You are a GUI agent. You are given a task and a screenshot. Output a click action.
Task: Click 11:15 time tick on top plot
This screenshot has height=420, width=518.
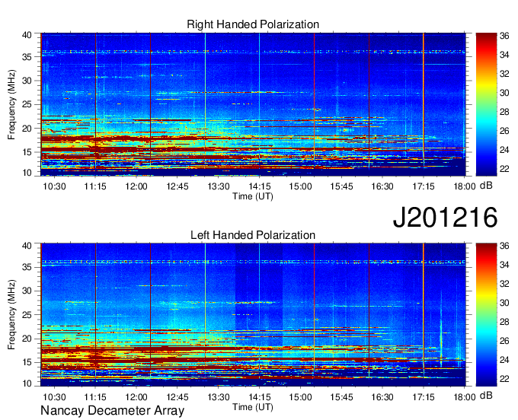click(95, 186)
